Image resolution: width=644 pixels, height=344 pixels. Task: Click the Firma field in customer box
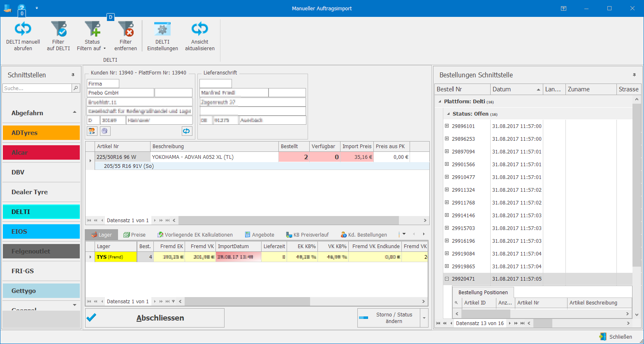point(103,84)
